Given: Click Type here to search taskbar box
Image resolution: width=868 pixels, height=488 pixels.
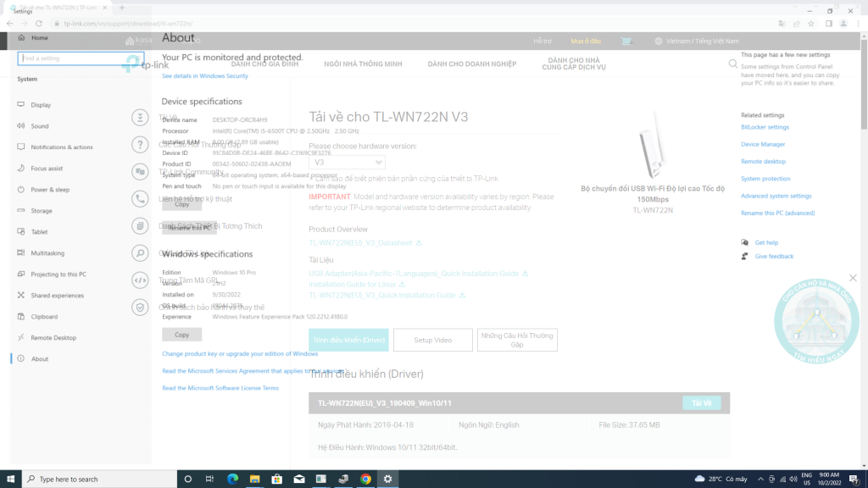Looking at the screenshot, I should pyautogui.click(x=100, y=480).
